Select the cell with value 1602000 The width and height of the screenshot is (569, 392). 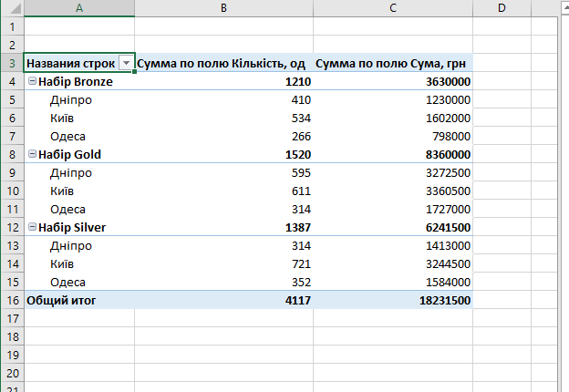coord(393,118)
